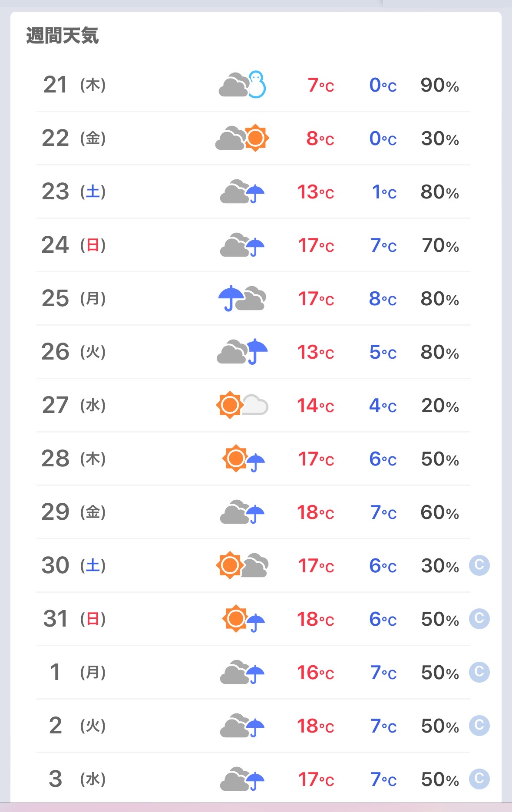Viewport: 512px width, 812px height.
Task: Click the sun and umbrella icon for the 28th
Action: click(243, 459)
